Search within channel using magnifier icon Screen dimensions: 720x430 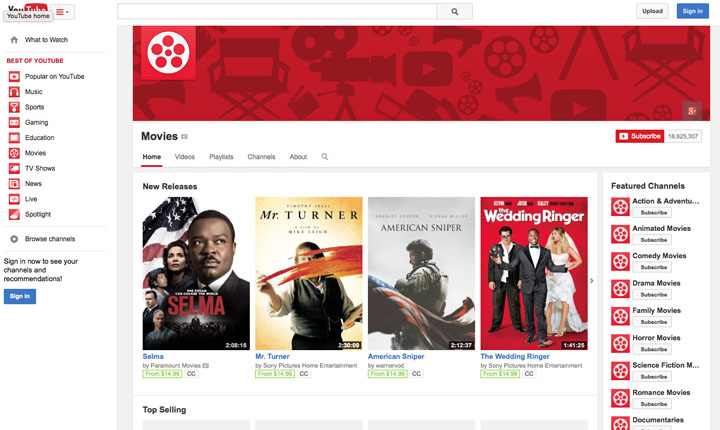click(x=325, y=158)
